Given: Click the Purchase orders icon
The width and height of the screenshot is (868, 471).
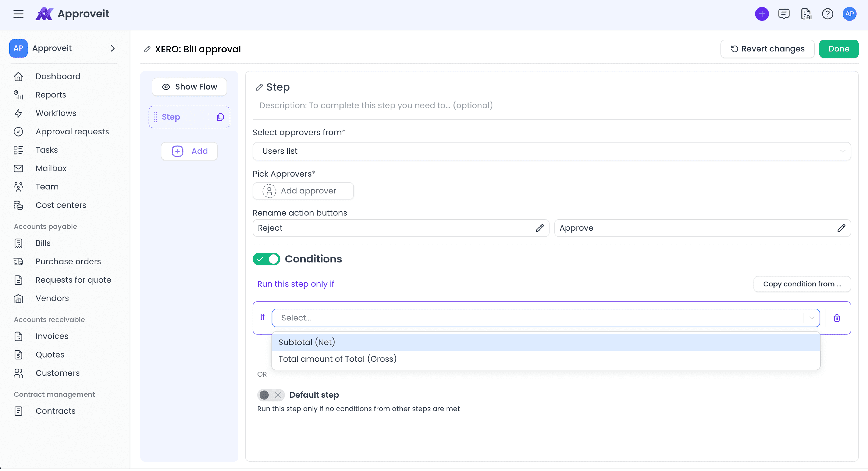Looking at the screenshot, I should (18, 262).
